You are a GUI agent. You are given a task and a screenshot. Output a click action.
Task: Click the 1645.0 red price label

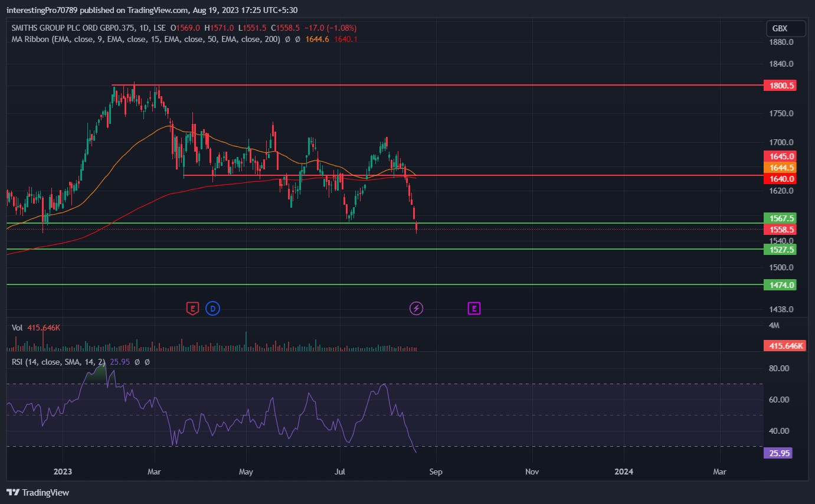tap(780, 156)
